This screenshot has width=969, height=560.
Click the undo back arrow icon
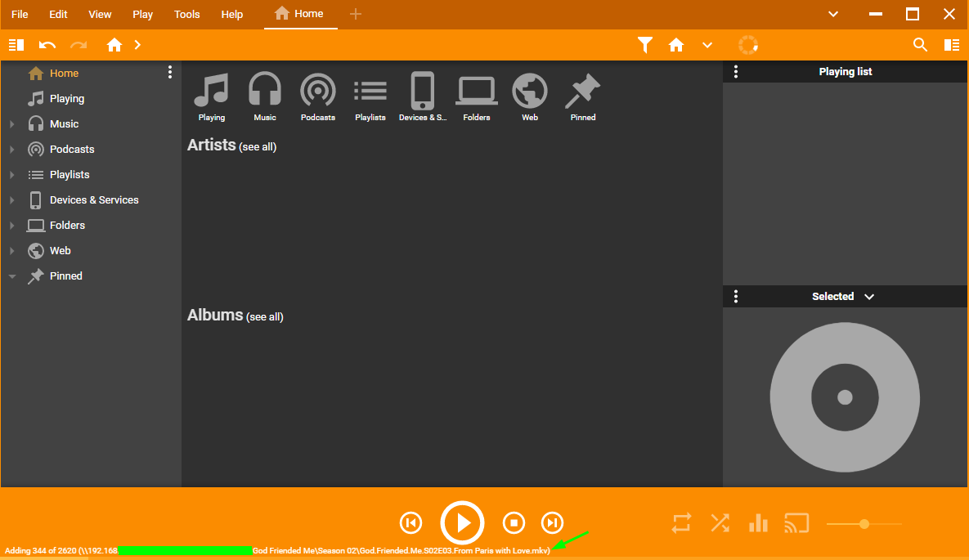tap(47, 45)
